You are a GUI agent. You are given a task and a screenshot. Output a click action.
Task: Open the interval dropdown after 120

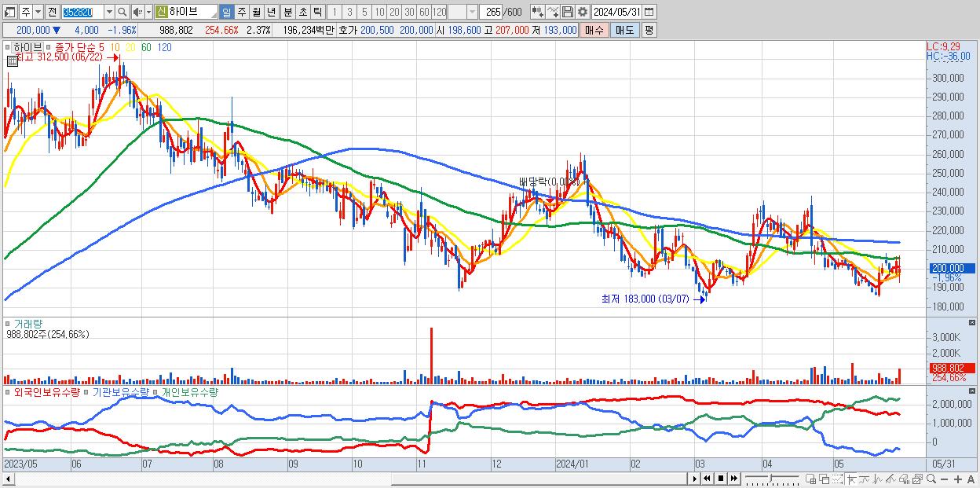pyautogui.click(x=471, y=12)
